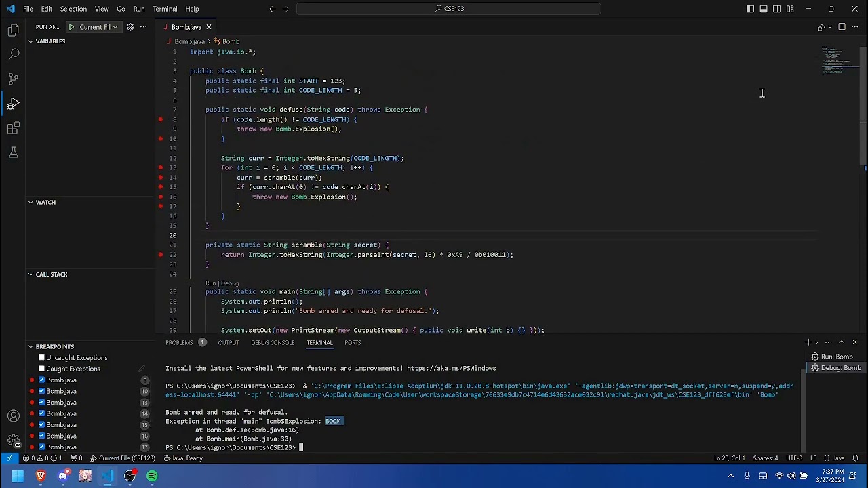Open Run and Debug more actions ellipsis
Image resolution: width=868 pixels, height=488 pixels.
(144, 27)
